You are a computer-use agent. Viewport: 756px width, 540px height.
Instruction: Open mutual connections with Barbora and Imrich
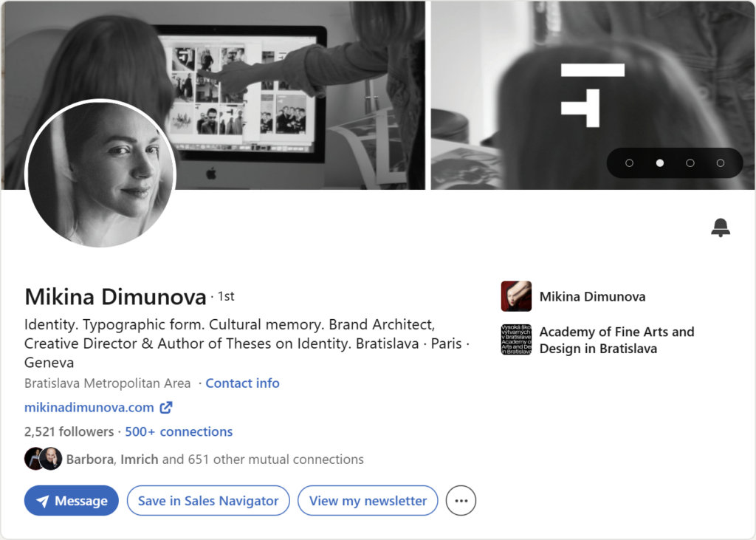215,459
